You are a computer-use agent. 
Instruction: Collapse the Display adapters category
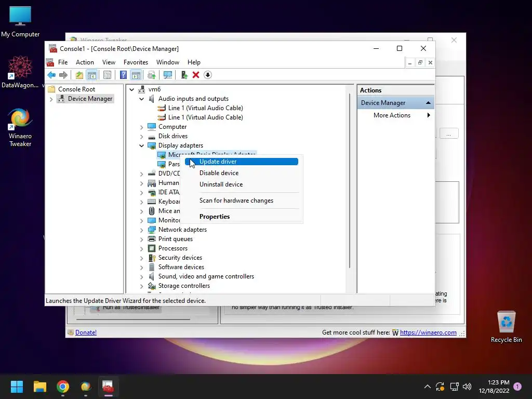141,146
